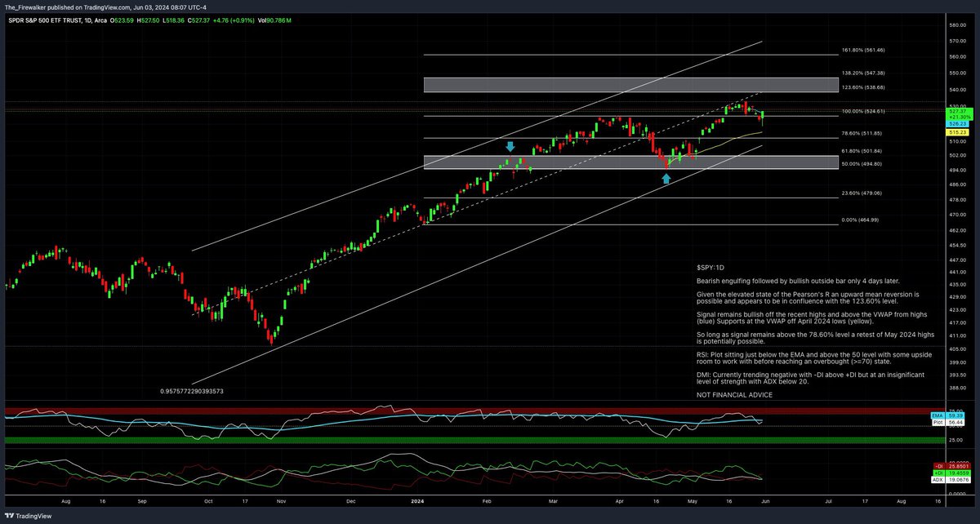This screenshot has width=980, height=524.
Task: Select the lower gray zone between 50% and 61.80%
Action: (630, 162)
